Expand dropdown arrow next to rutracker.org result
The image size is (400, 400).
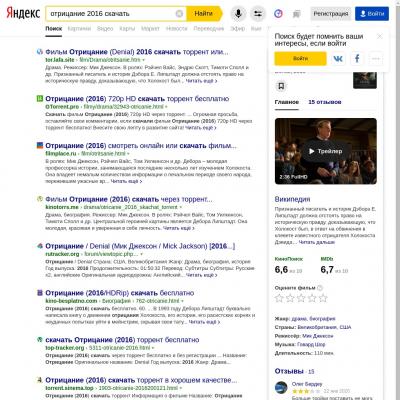click(x=141, y=254)
